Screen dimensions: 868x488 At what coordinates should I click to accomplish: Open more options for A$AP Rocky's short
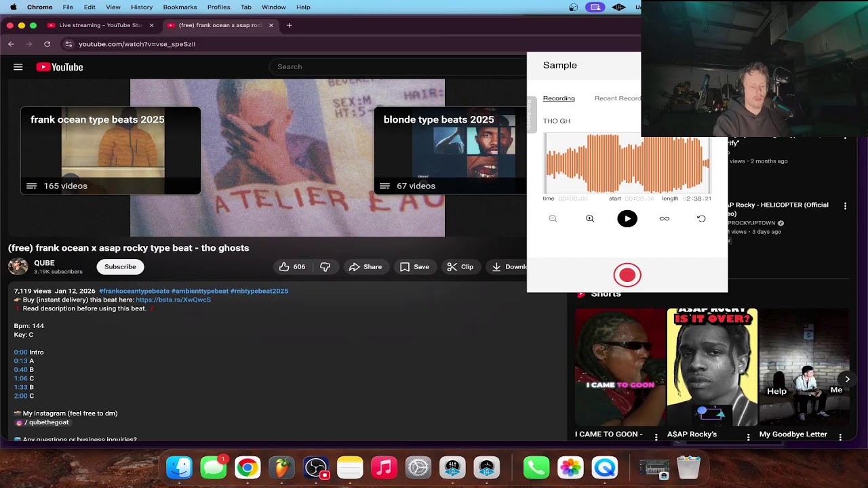748,438
